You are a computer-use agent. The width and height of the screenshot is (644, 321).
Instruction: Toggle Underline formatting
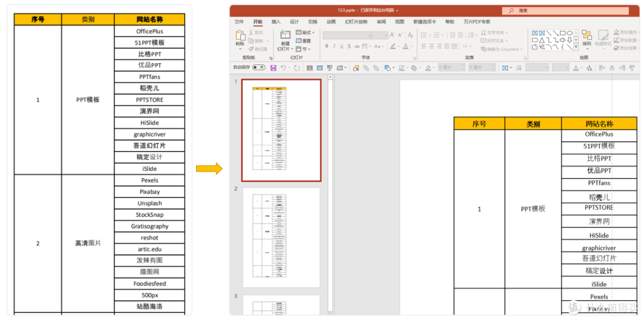coord(342,46)
